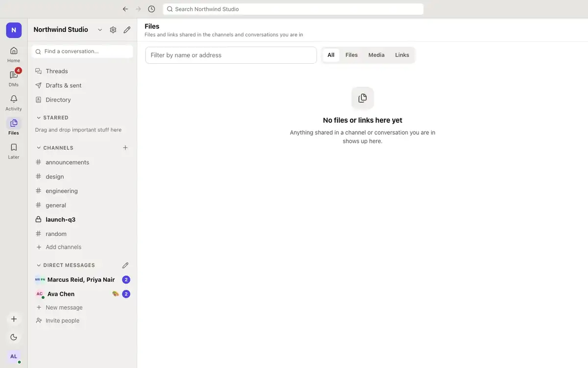This screenshot has width=588, height=368.
Task: Open the design channel
Action: point(82,177)
